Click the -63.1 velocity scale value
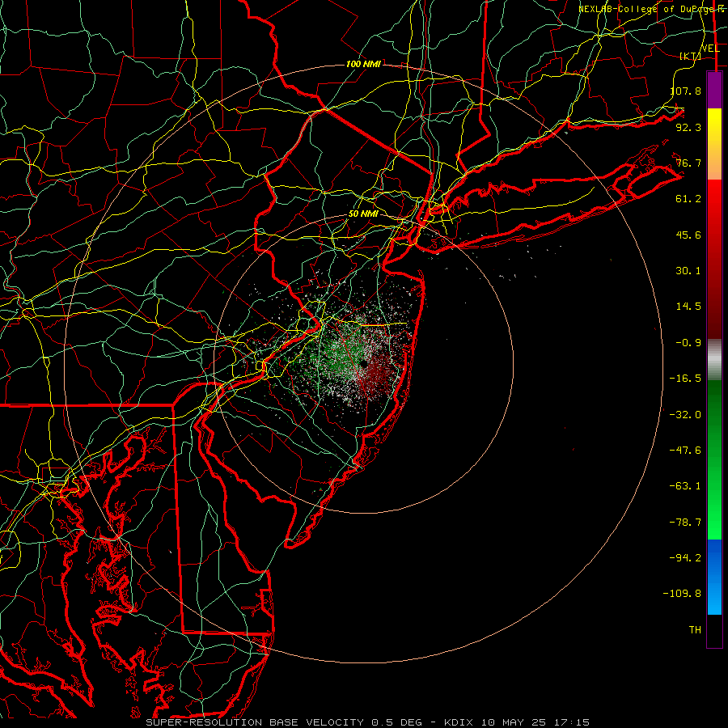Screen dimensions: 728x728 click(685, 486)
